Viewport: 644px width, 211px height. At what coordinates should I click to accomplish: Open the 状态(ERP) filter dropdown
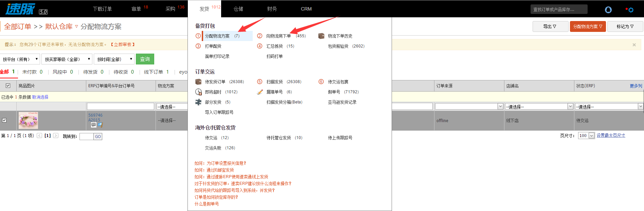click(609, 107)
